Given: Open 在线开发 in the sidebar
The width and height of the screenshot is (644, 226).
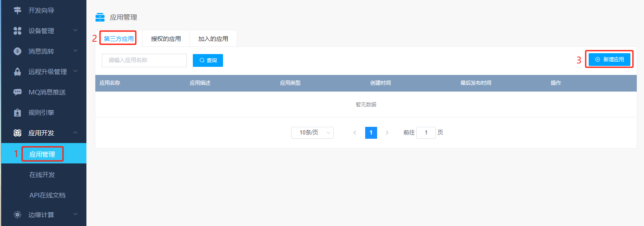Looking at the screenshot, I should (42, 175).
